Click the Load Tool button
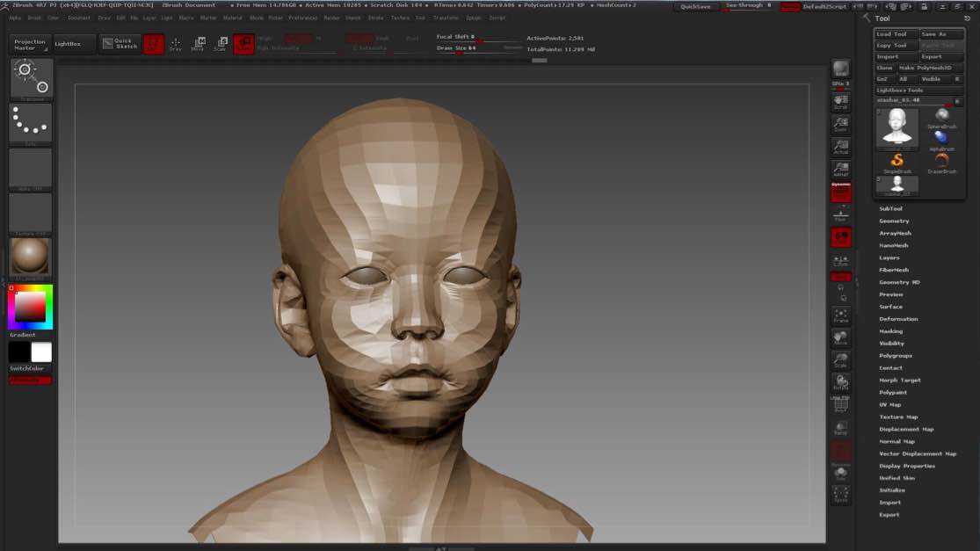This screenshot has width=980, height=551. pos(896,34)
